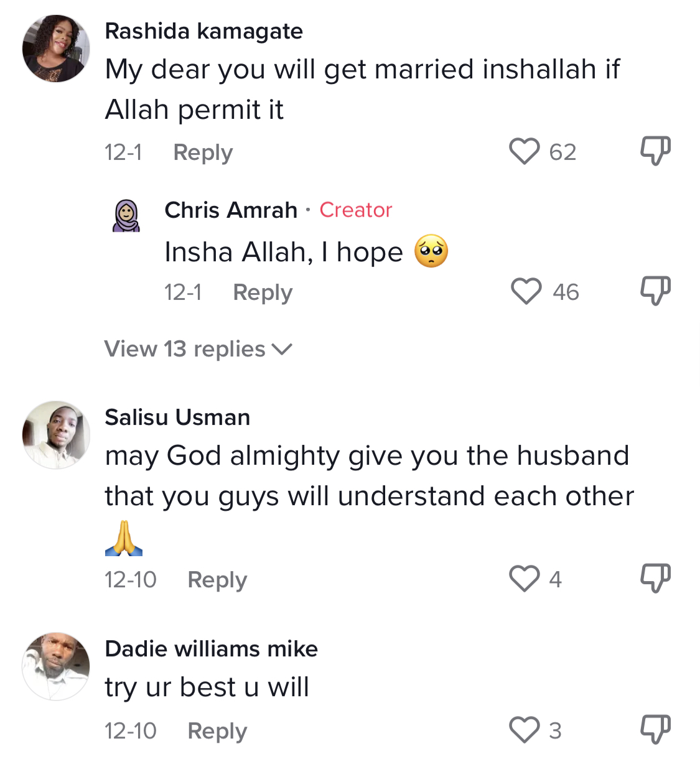The height and width of the screenshot is (759, 700).
Task: Open Salisu Usman's profile photo
Action: click(56, 435)
